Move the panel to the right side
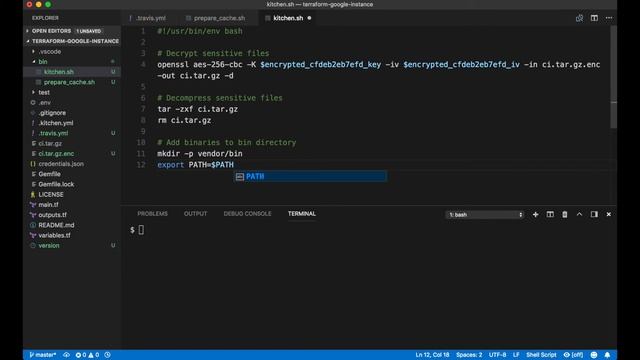Image resolution: width=640 pixels, height=360 pixels. pos(594,214)
